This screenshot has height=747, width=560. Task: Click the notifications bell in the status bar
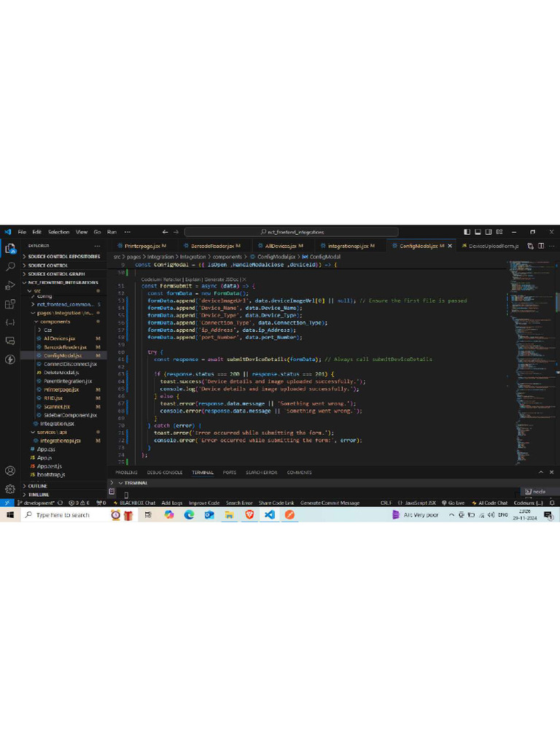point(553,503)
